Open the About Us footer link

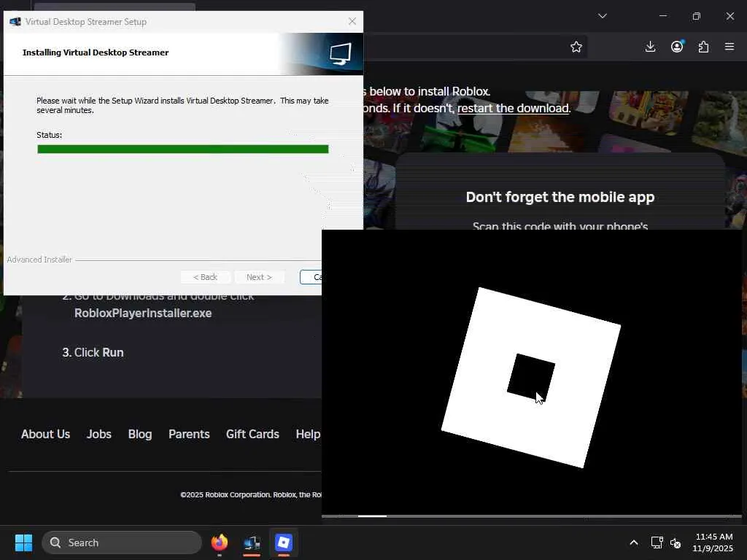46,435
